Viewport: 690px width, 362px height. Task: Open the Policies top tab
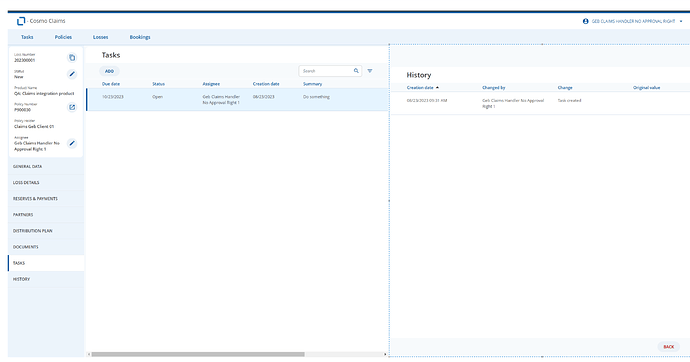[63, 37]
